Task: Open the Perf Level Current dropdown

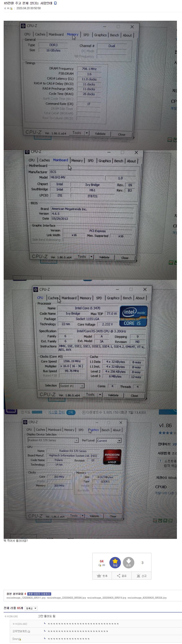Action: pos(119,440)
